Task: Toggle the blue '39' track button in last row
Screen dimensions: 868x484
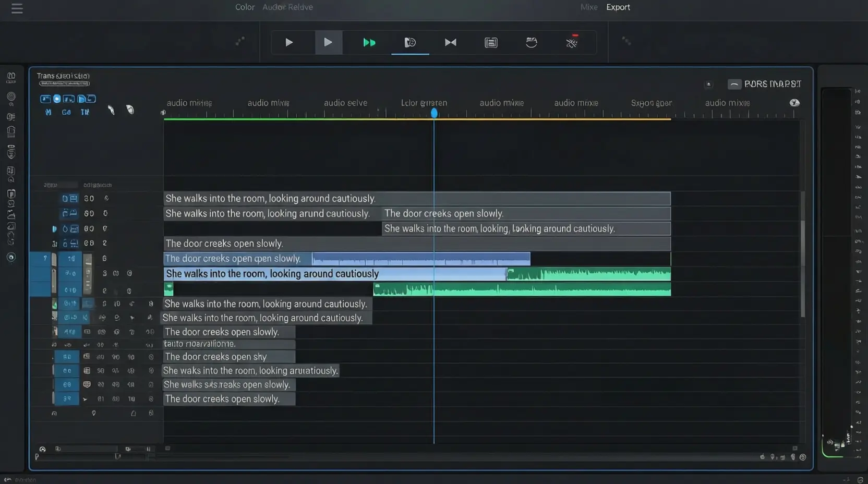Action: 67,398
